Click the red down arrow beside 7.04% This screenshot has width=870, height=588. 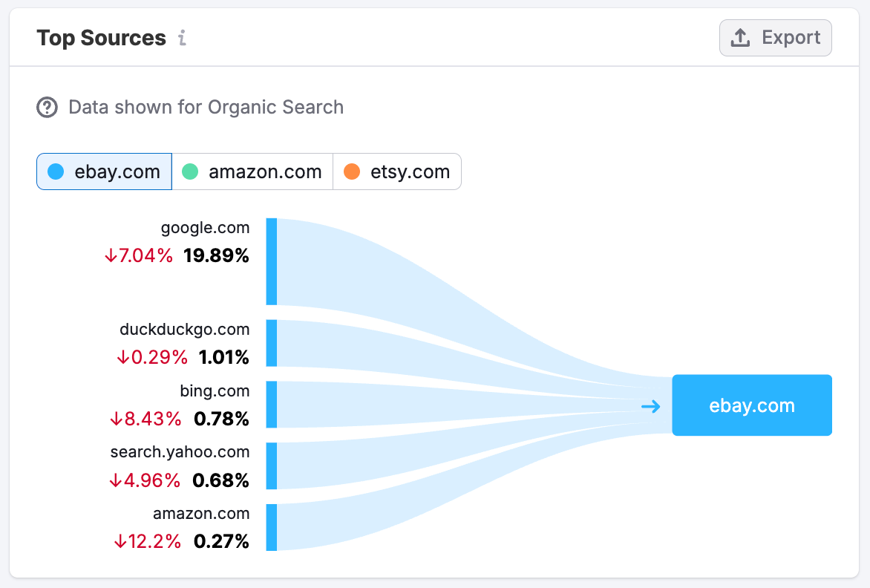[112, 255]
